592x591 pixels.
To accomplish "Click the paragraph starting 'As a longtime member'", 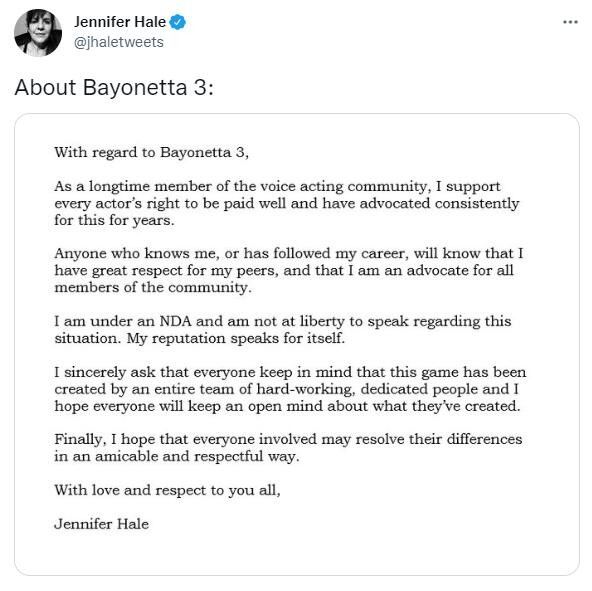I will (287, 203).
